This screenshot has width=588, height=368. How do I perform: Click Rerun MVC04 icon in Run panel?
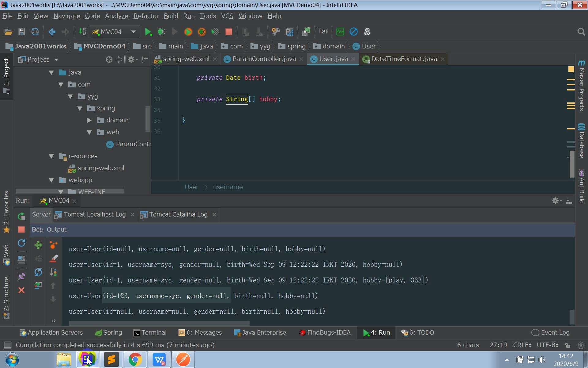coord(21,216)
